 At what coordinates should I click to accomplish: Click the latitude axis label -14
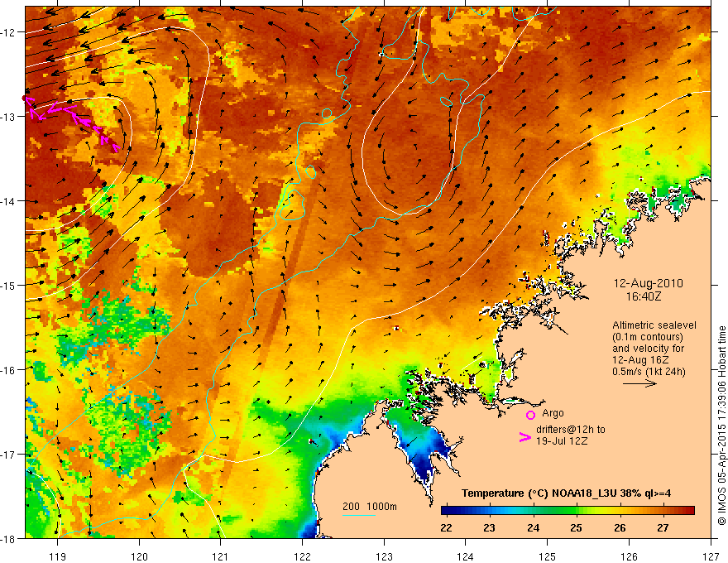[9, 201]
